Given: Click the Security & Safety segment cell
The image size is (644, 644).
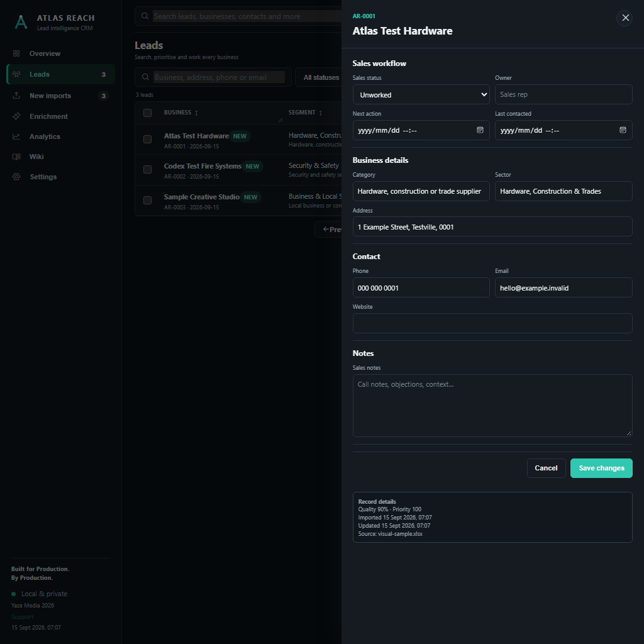Looking at the screenshot, I should coord(314,166).
